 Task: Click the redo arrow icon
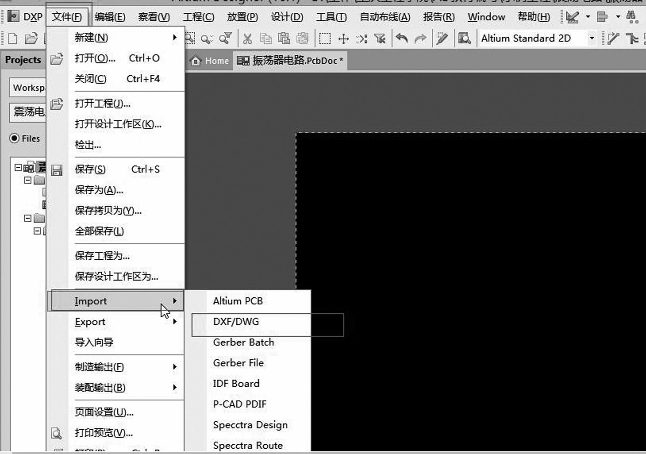coord(420,39)
